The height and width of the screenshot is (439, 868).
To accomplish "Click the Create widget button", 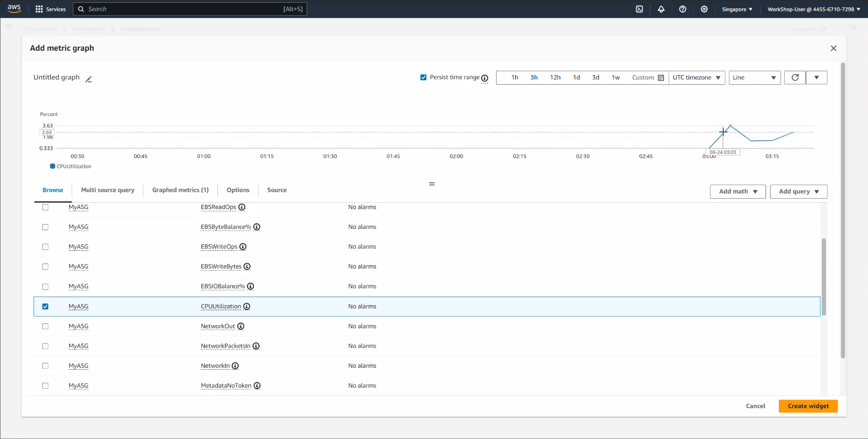I will (x=808, y=406).
